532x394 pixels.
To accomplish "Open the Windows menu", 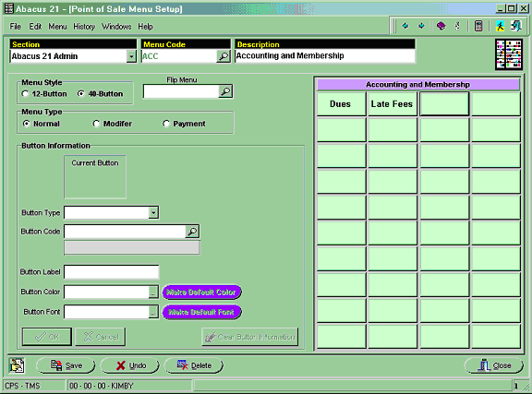I will click(116, 27).
